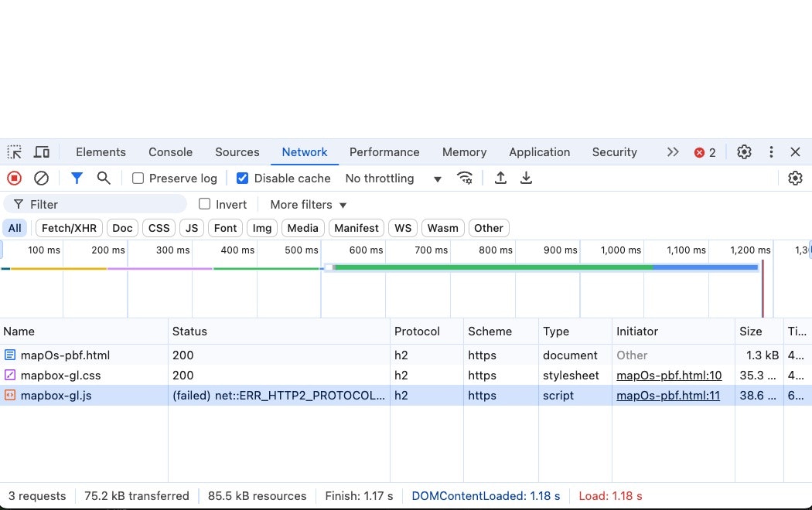Viewport: 812px width, 510px height.
Task: Select the Network tab
Action: tap(305, 152)
